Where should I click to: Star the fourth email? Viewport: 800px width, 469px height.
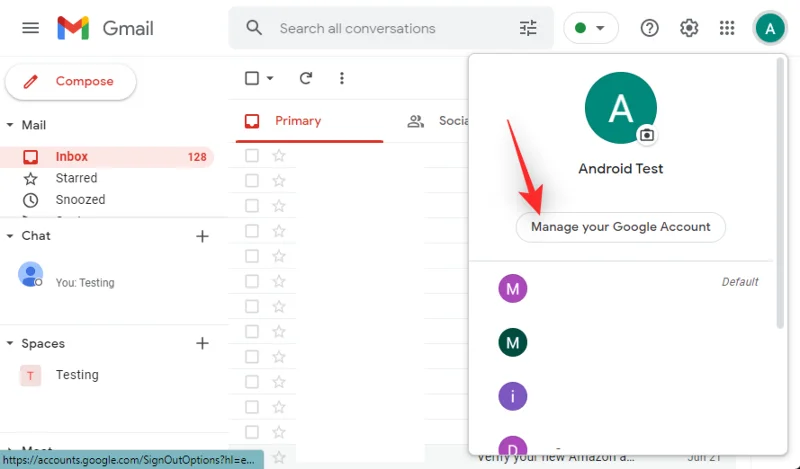pyautogui.click(x=279, y=231)
